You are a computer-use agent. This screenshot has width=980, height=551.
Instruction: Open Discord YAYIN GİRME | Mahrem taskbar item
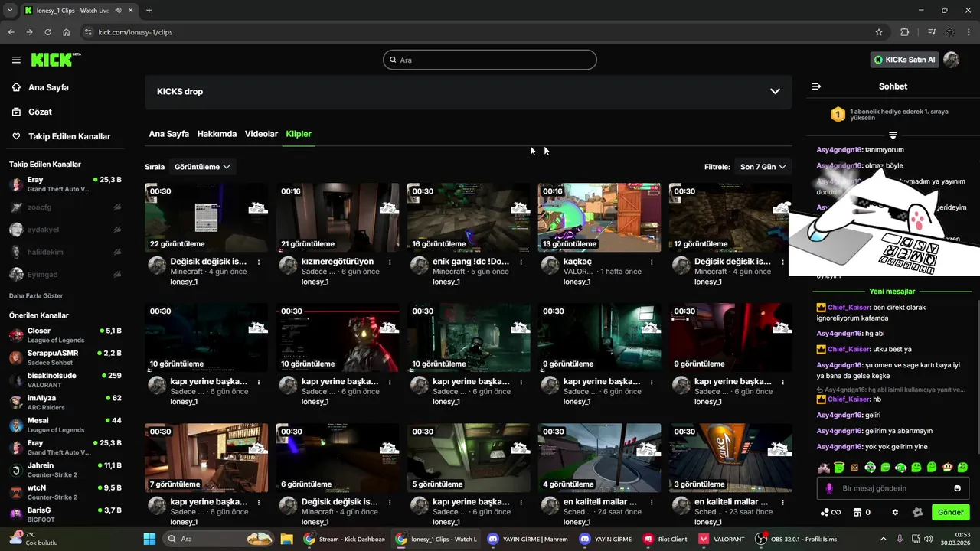click(528, 539)
